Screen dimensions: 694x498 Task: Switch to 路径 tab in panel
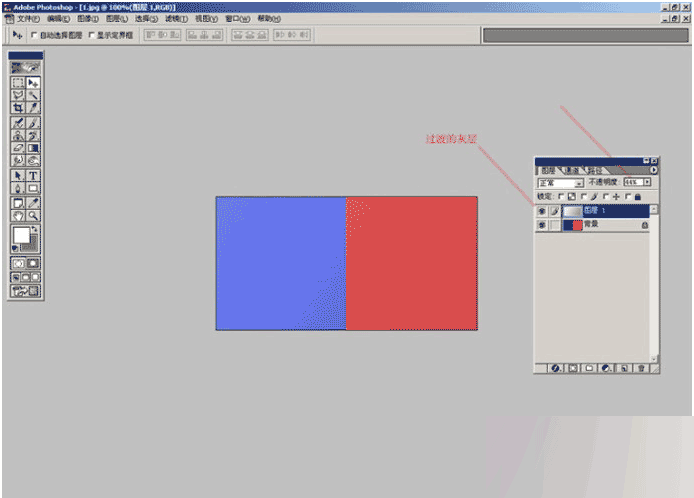(595, 170)
